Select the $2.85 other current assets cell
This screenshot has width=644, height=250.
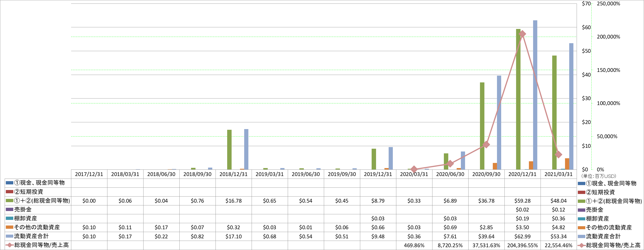[x=486, y=227]
